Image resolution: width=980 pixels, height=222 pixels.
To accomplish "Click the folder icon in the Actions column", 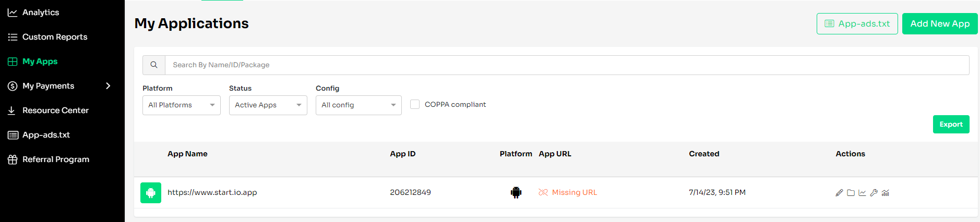I will (851, 193).
